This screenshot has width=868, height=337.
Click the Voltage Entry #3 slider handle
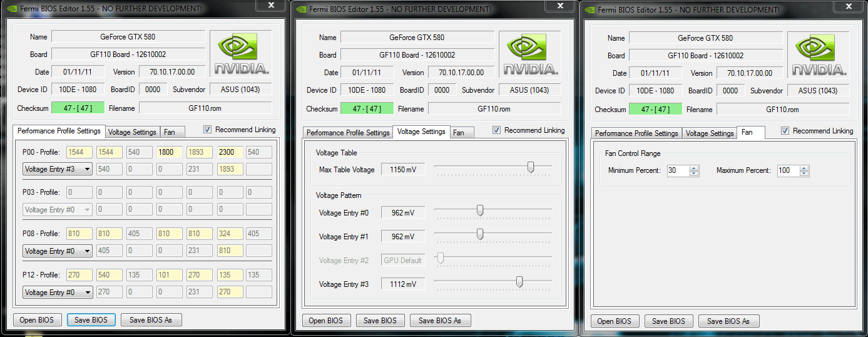(x=519, y=282)
